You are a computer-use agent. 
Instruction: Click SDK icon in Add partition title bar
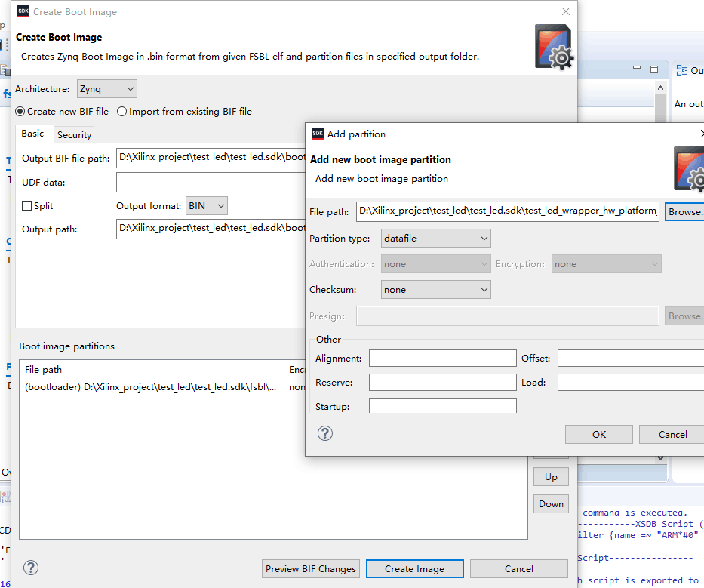[318, 134]
